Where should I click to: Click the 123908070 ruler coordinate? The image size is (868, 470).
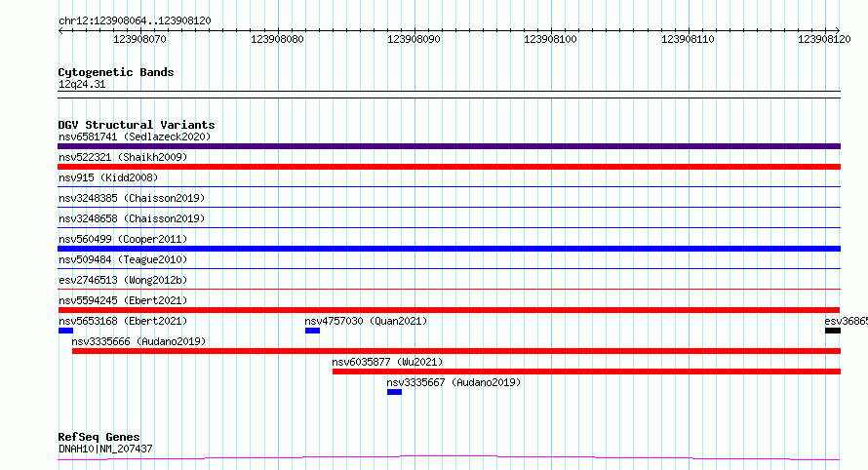tap(139, 39)
